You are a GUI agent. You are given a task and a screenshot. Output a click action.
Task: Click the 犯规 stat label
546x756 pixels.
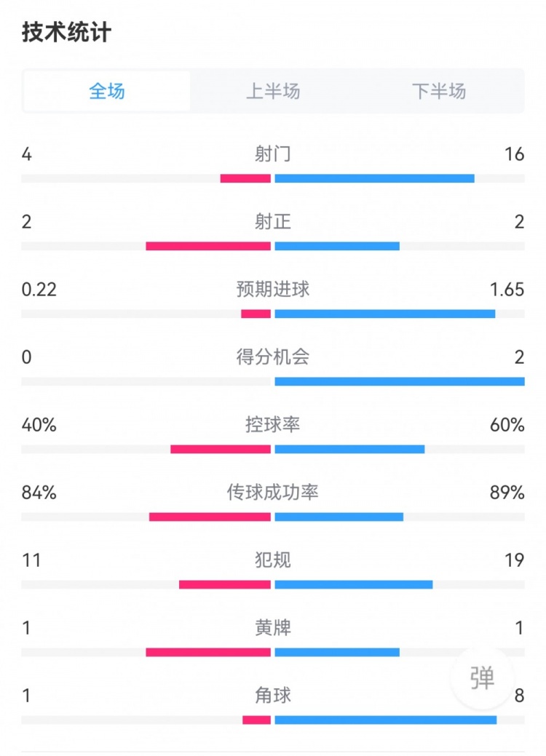click(x=273, y=560)
